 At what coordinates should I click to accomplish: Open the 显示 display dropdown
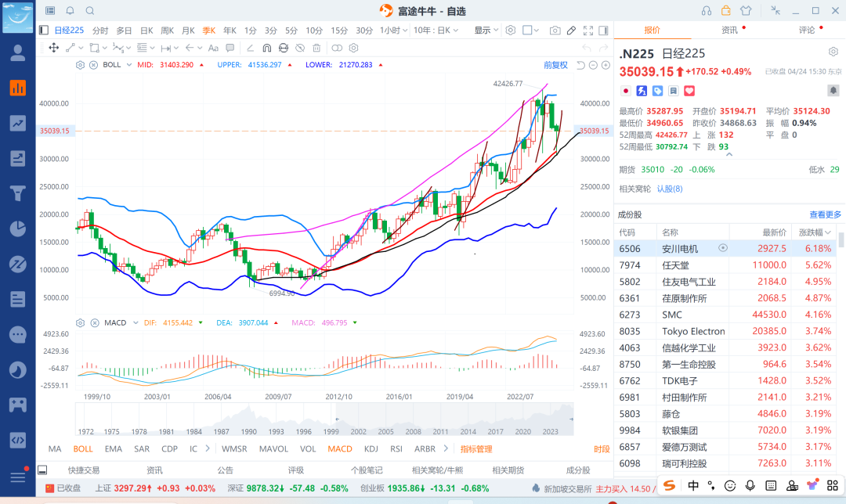click(x=486, y=31)
